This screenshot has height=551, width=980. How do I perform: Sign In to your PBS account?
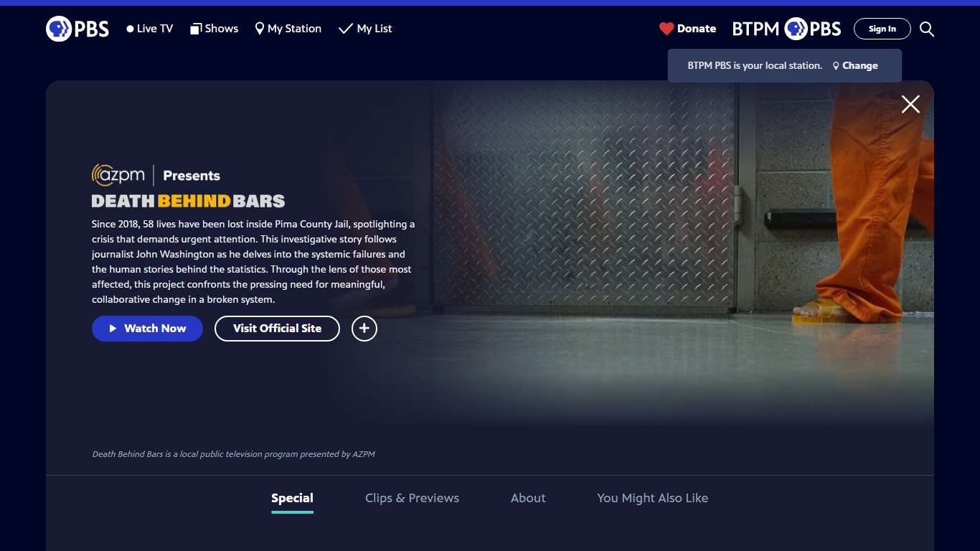[882, 29]
